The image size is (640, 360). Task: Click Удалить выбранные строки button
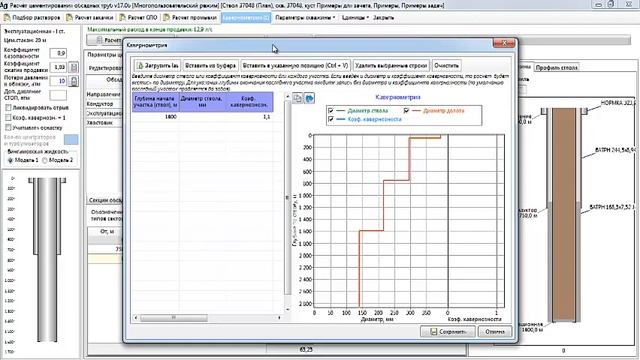tap(391, 65)
